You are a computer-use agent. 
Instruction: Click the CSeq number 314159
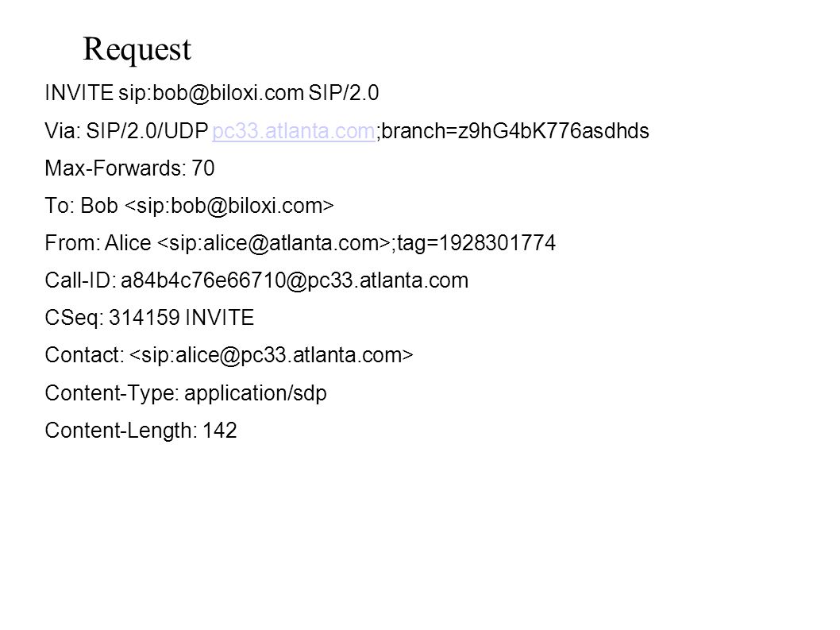pyautogui.click(x=144, y=318)
